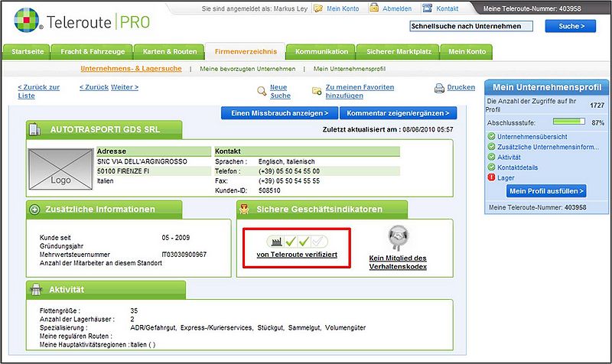The image size is (612, 364).
Task: Click the Schnellsuche nach Unternehmen field
Action: [471, 26]
